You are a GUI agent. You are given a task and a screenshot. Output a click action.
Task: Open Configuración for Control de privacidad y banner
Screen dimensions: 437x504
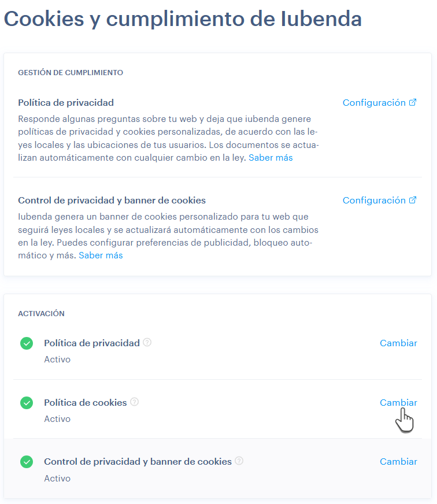(x=375, y=199)
